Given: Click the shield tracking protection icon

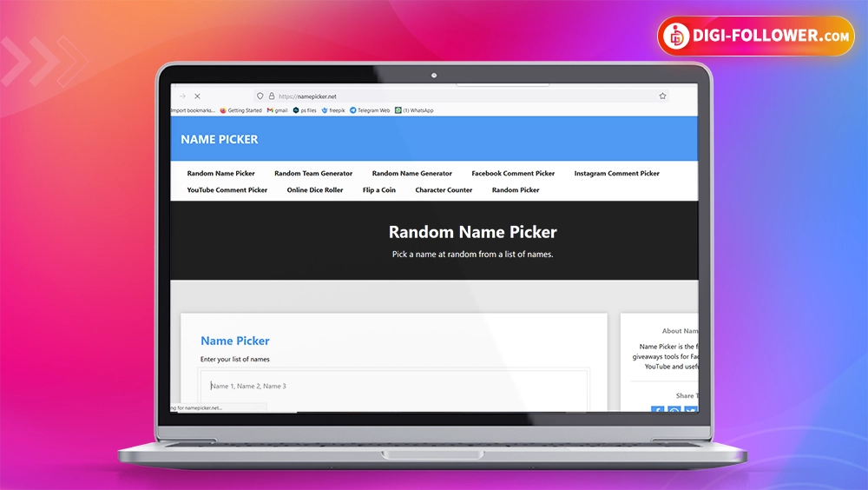Looking at the screenshot, I should 260,96.
